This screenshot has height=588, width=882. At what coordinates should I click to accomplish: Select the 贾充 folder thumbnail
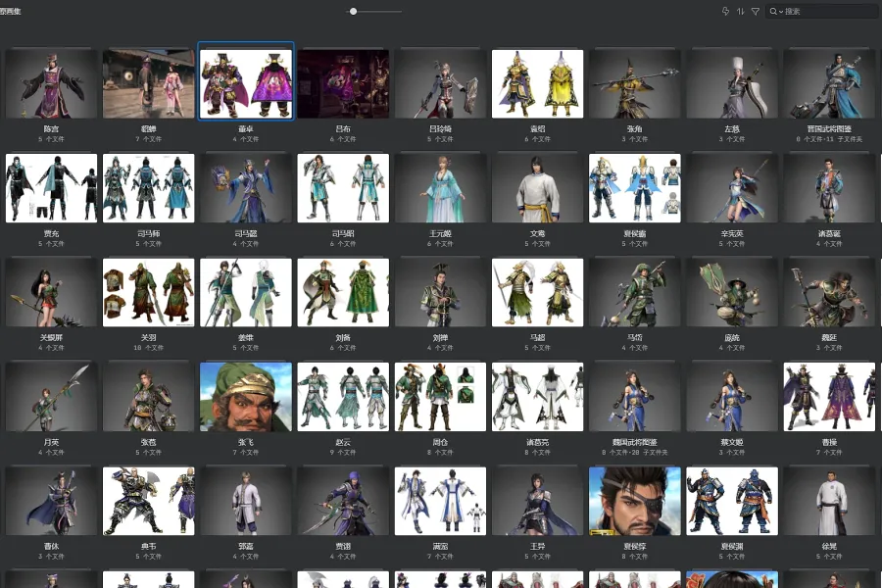(51, 188)
